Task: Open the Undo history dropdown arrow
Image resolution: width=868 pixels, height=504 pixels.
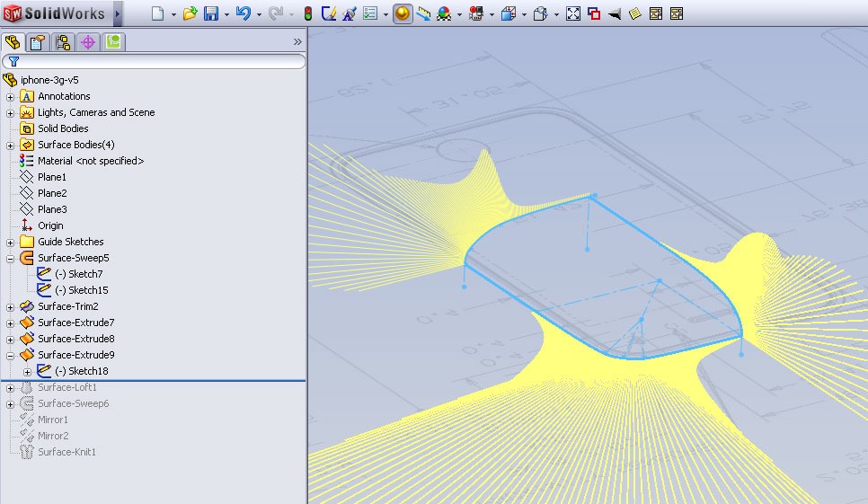Action: click(x=259, y=14)
